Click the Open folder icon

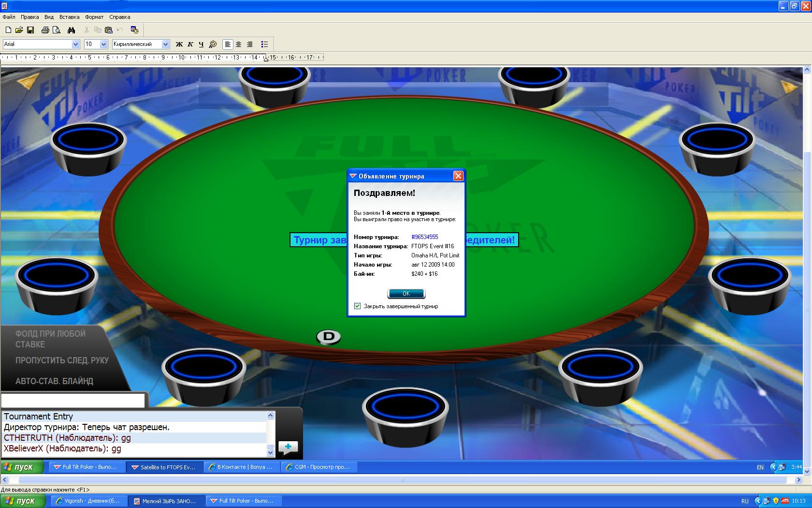(19, 30)
